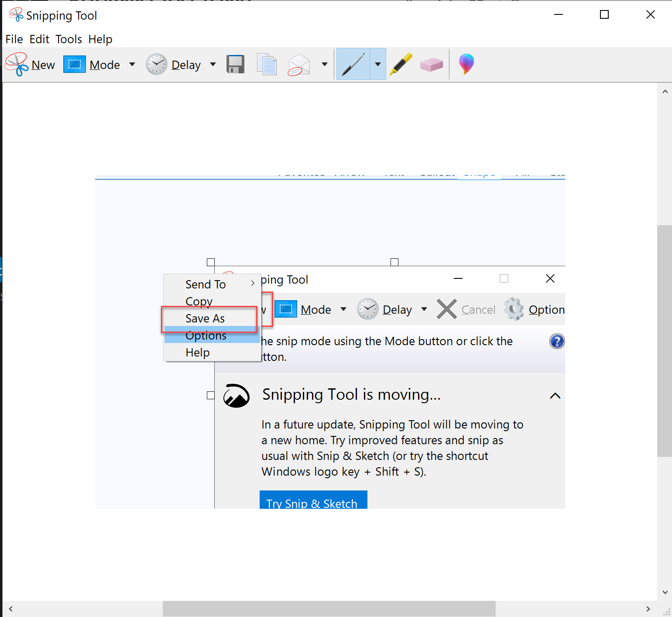This screenshot has width=672, height=617.
Task: Click the Snipping Tool title bar scissors icon
Action: pos(16,15)
